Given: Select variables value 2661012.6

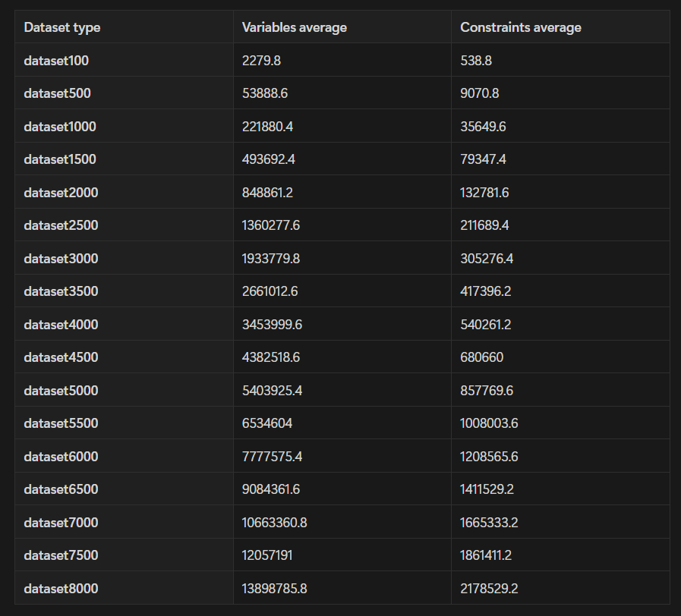Looking at the screenshot, I should (270, 291).
